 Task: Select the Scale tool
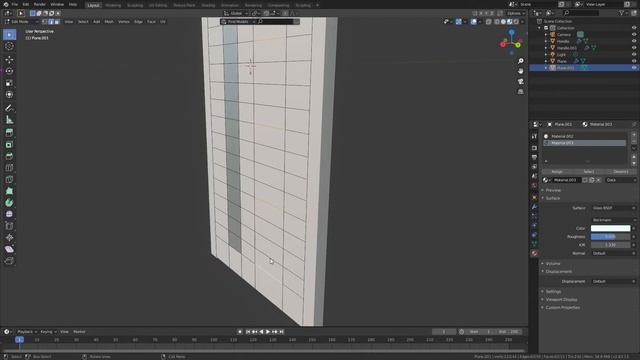[9, 83]
